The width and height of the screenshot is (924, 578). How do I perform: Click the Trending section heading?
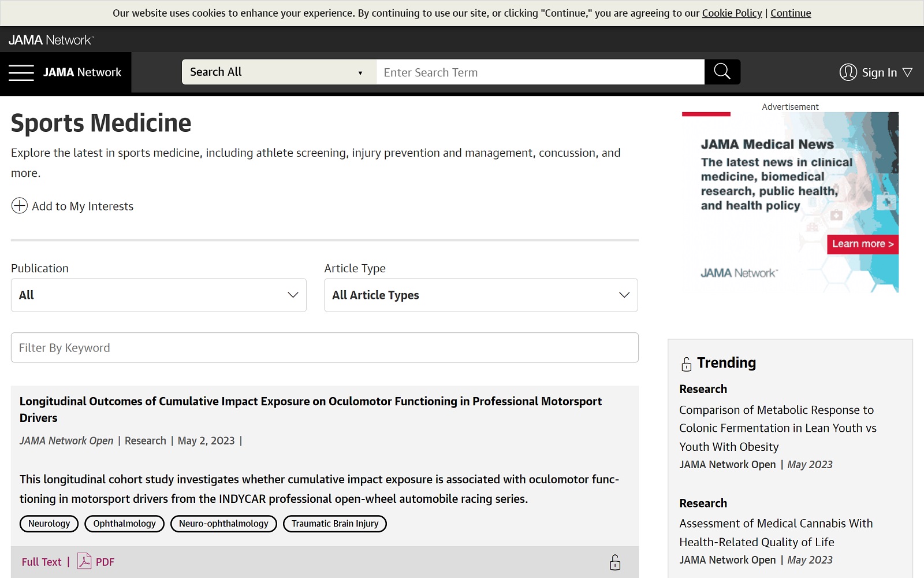pos(726,362)
